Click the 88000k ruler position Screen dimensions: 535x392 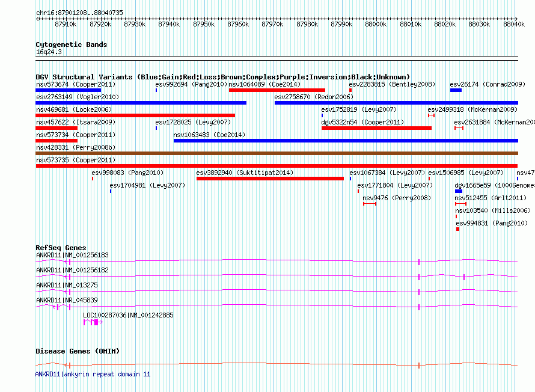(x=376, y=24)
